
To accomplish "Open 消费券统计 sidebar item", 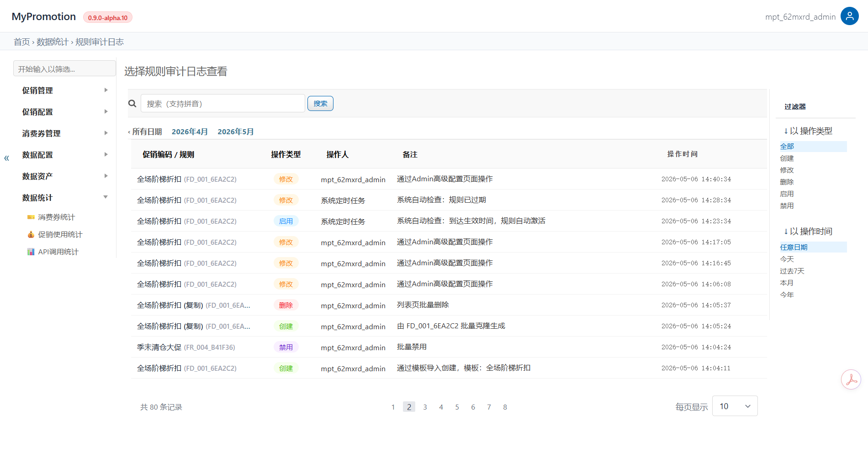I will pyautogui.click(x=56, y=217).
